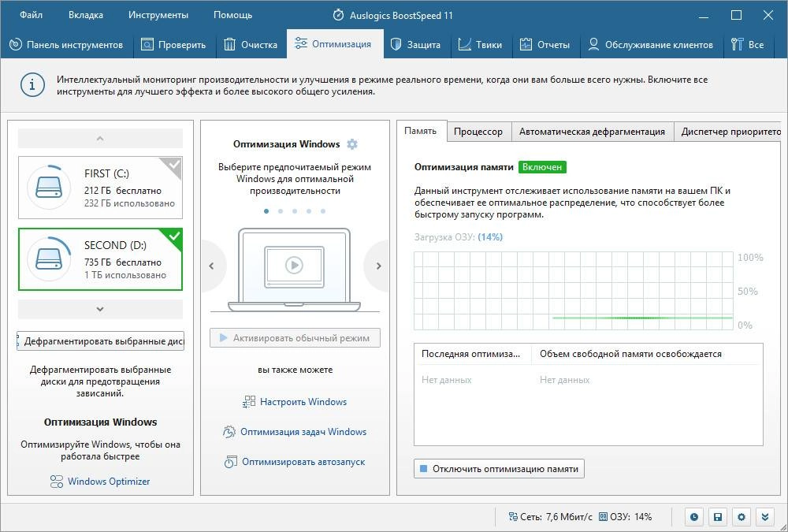The width and height of the screenshot is (788, 532).
Task: Open the Защита tab
Action: (415, 45)
